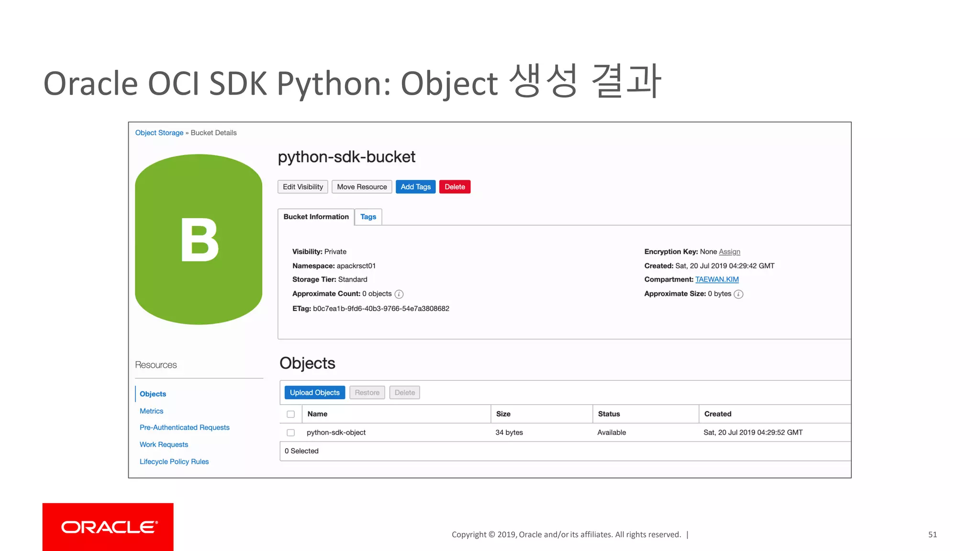Screen dimensions: 980x551
Task: Toggle the select-all checkbox in table header
Action: 290,414
